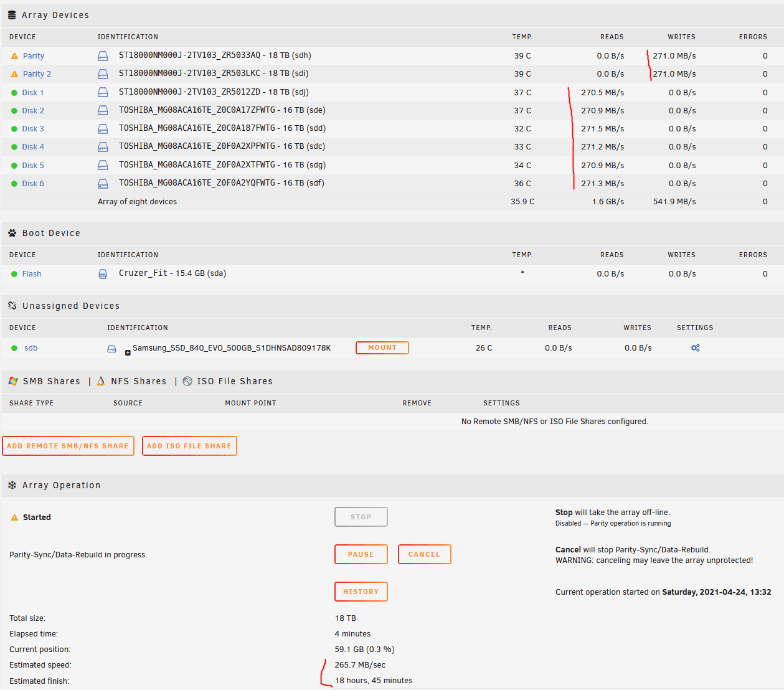Open the disk icon for Disk 1 sdj
Viewport: 784px width, 690px height.
tap(103, 93)
